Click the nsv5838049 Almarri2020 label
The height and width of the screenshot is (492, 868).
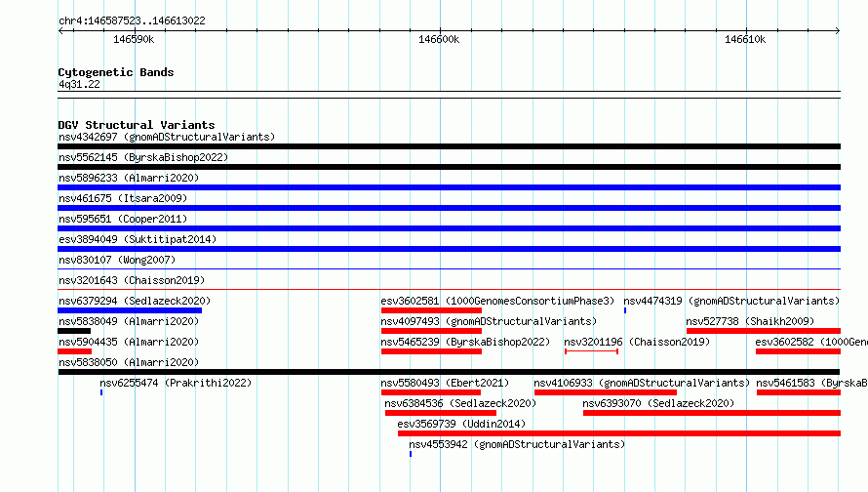click(129, 321)
